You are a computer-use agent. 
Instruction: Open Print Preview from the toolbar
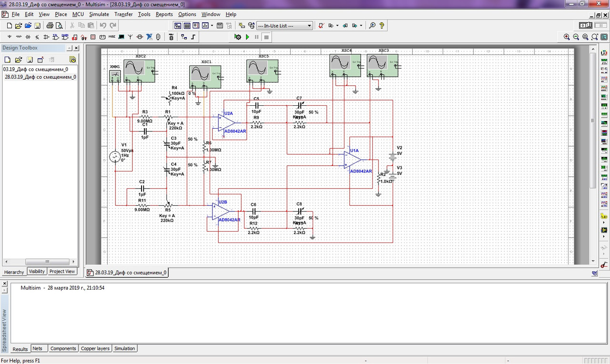[x=59, y=26]
